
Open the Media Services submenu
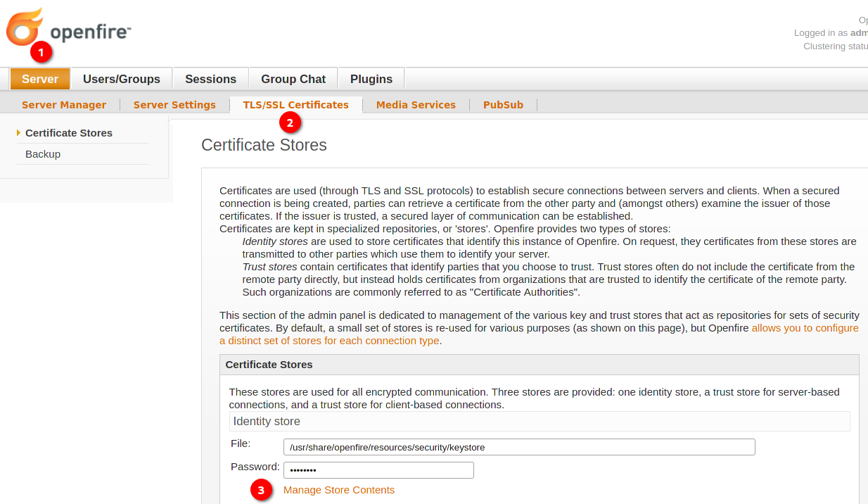click(x=416, y=105)
